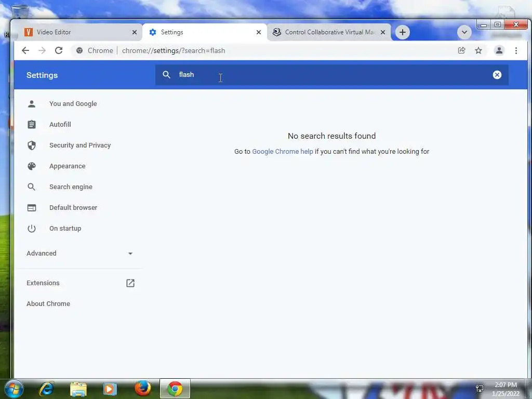Open the taskbar clock showing 2:07 PM
Image resolution: width=532 pixels, height=399 pixels.
[x=506, y=389]
